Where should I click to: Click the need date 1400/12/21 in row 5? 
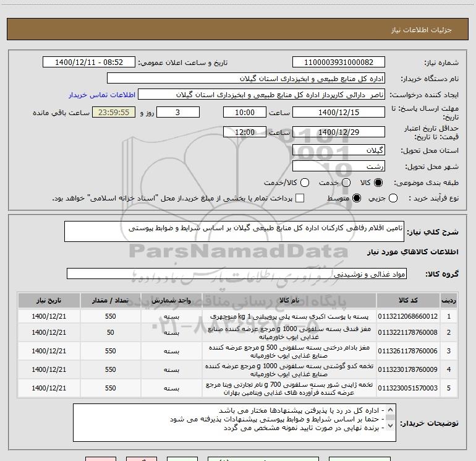point(49,388)
